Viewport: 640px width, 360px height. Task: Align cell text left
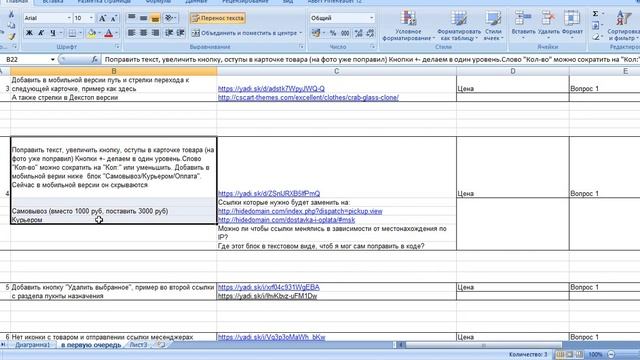tap(131, 33)
